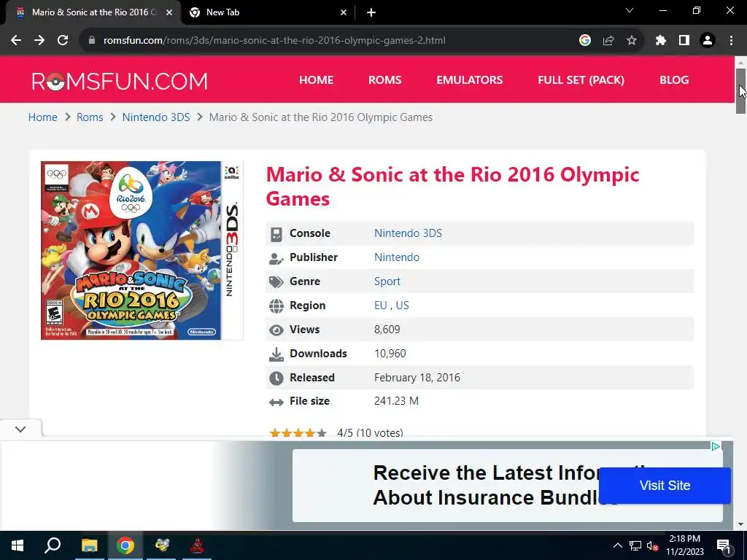Click the game cover art thumbnail
The image size is (747, 560).
click(142, 251)
